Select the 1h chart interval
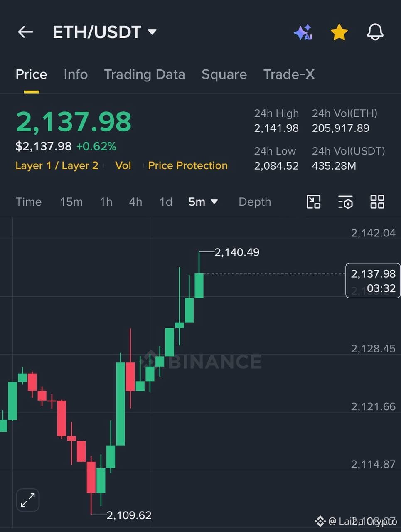Viewport: 401px width, 532px height. 106,202
